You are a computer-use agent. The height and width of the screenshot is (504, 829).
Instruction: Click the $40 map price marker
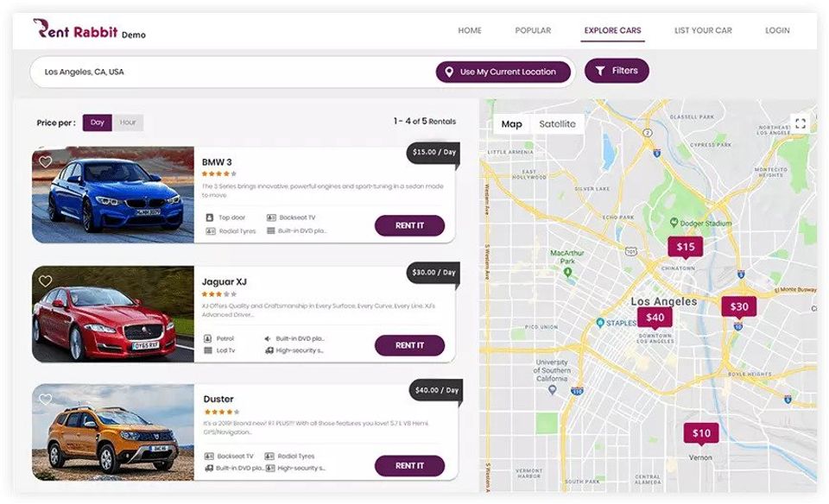655,318
